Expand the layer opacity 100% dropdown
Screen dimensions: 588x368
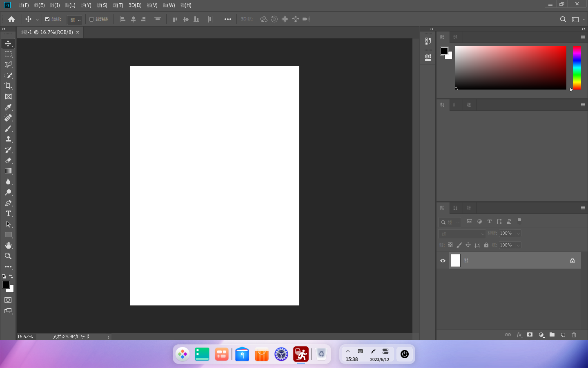518,233
